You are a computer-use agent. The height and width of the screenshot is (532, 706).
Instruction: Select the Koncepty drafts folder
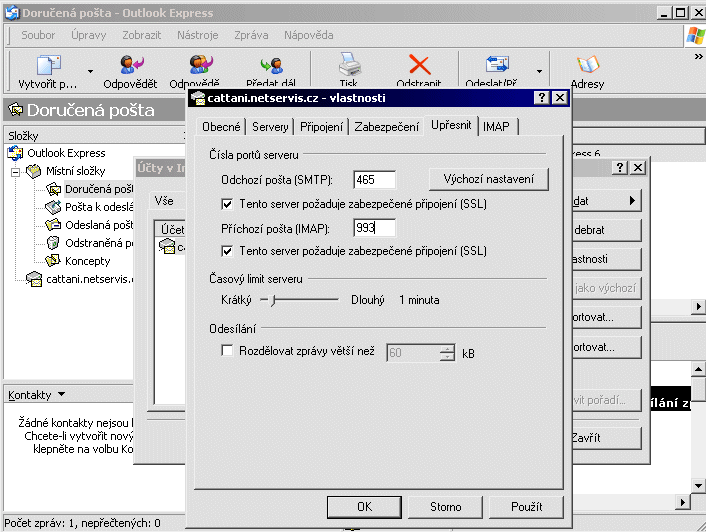click(x=87, y=261)
